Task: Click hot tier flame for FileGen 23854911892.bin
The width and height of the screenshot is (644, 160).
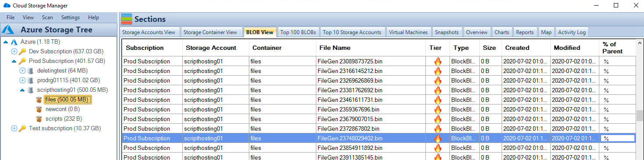Action: pos(438,148)
